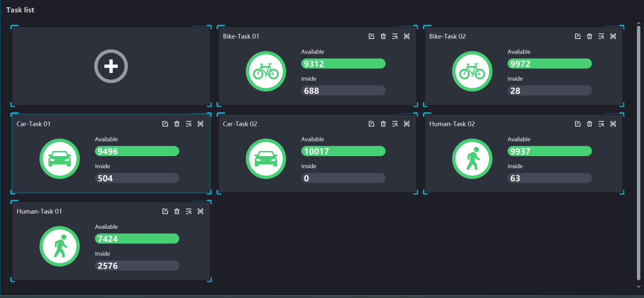
Task: Delete Bike-Task 01 using trash icon
Action: coord(383,36)
